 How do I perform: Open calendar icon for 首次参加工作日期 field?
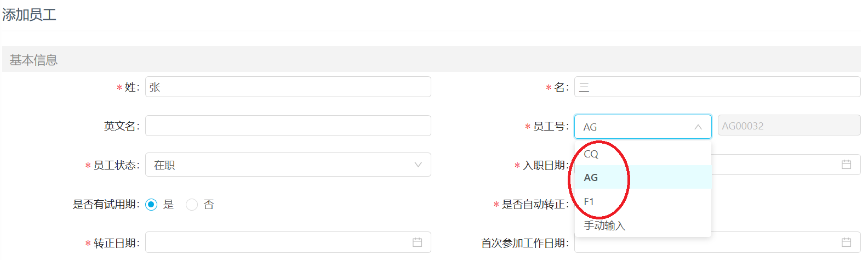point(846,242)
